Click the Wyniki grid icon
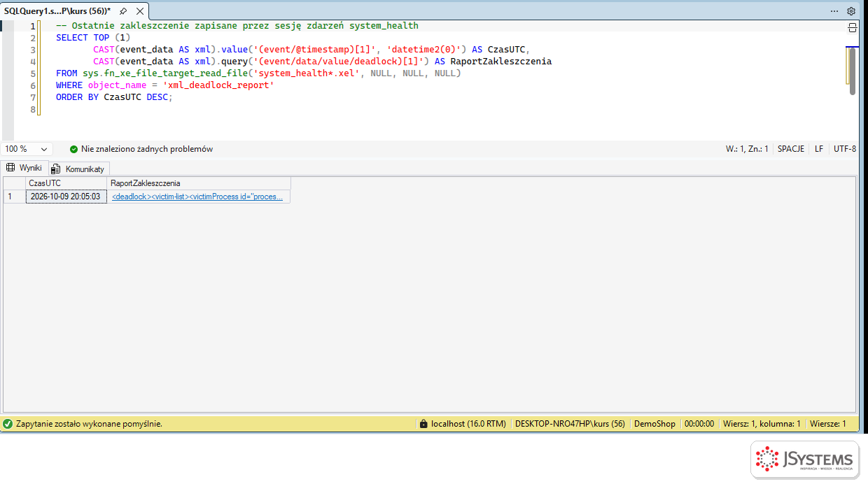 [x=10, y=168]
